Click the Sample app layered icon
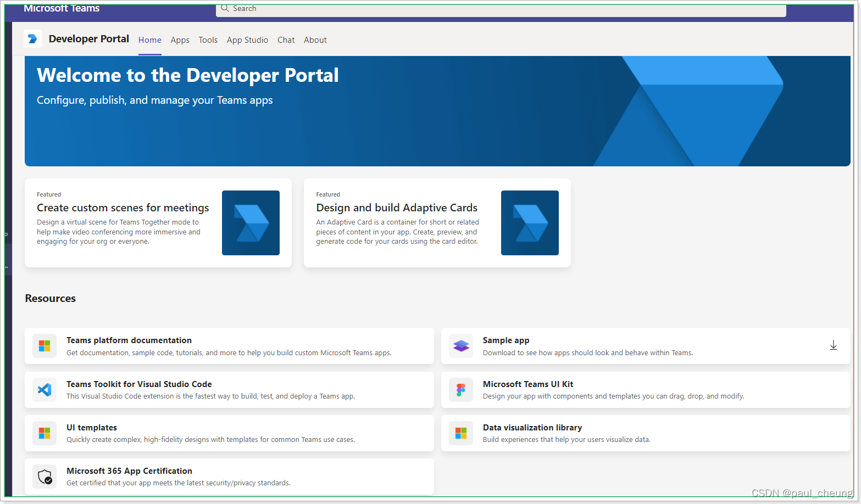Viewport: 861px width, 504px height. [461, 346]
